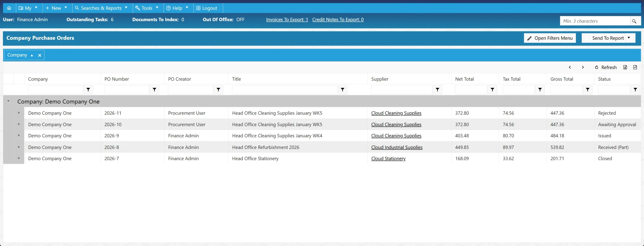The image size is (644, 246).
Task: Open Cloud Stationery supplier link
Action: pyautogui.click(x=388, y=158)
